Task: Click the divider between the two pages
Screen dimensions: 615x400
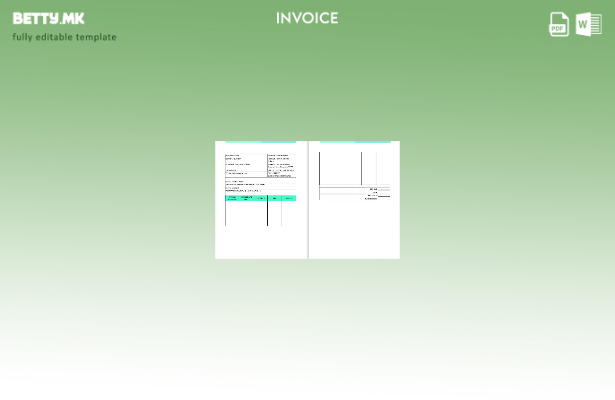Action: (308, 200)
